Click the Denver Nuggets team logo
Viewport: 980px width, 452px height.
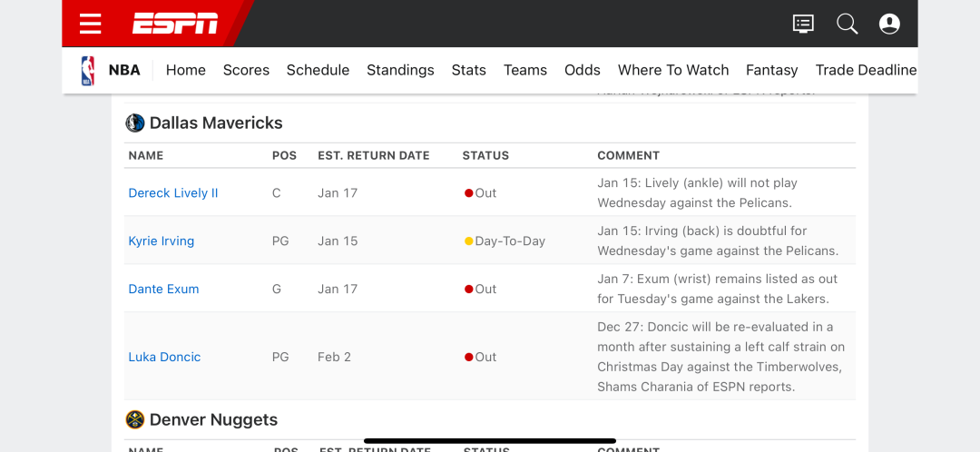coord(135,419)
